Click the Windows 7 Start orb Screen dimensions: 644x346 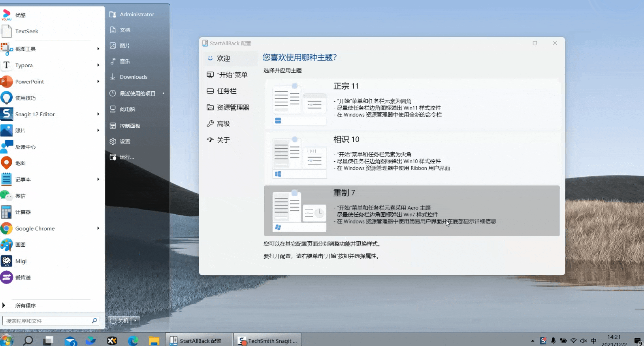(x=7, y=340)
